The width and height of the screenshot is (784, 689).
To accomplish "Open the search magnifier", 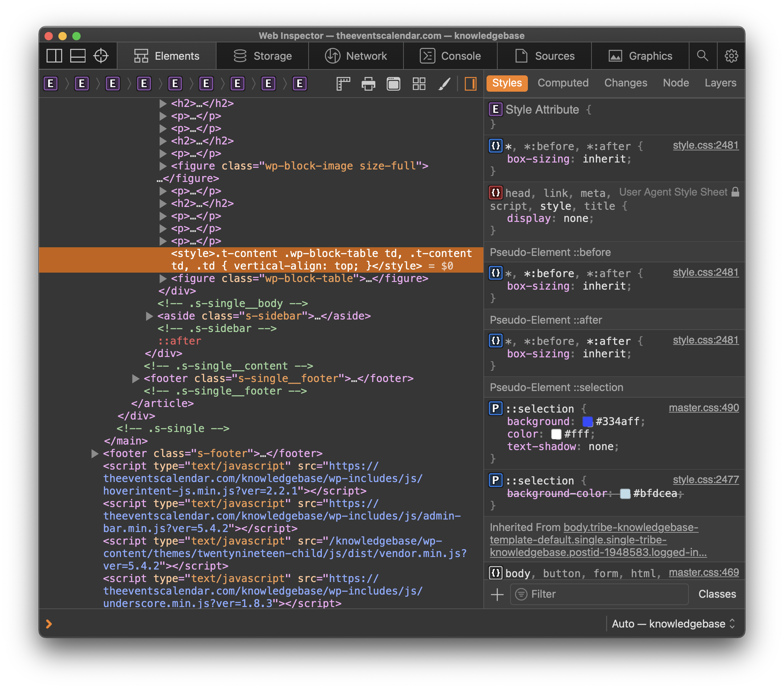I will [x=702, y=56].
